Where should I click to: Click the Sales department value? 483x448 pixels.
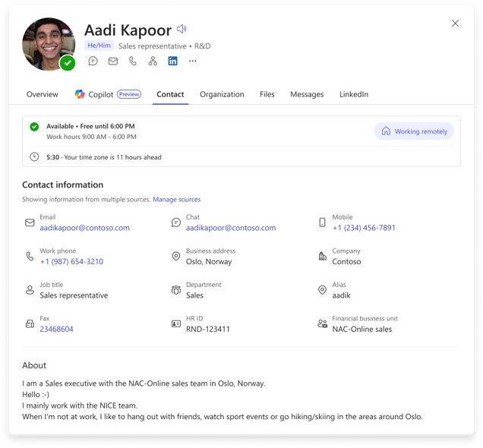(x=194, y=295)
